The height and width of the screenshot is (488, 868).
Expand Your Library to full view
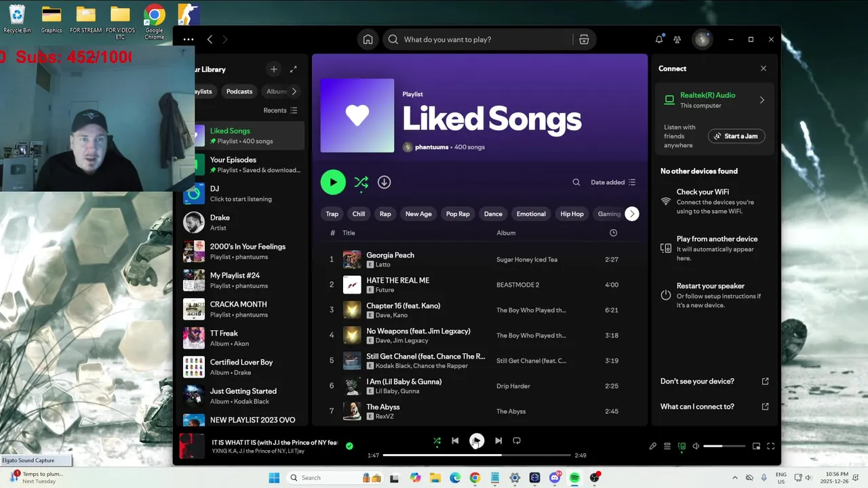[294, 69]
